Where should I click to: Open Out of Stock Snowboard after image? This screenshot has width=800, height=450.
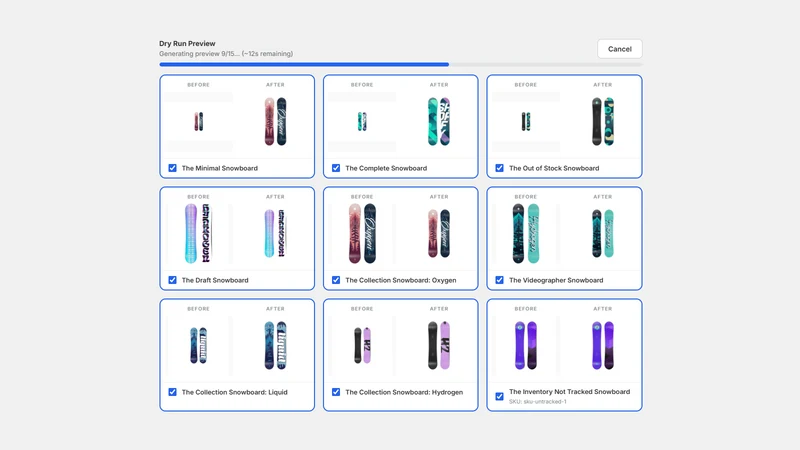603,122
